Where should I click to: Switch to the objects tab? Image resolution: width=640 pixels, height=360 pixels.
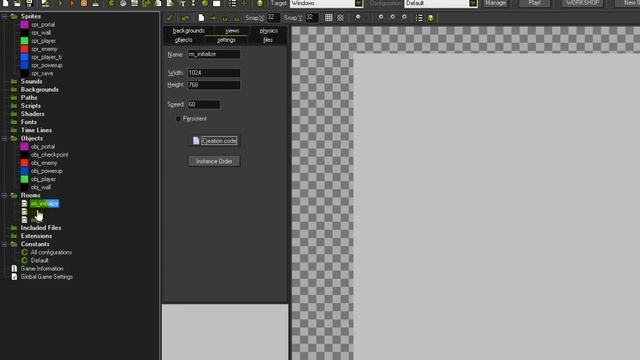point(183,40)
